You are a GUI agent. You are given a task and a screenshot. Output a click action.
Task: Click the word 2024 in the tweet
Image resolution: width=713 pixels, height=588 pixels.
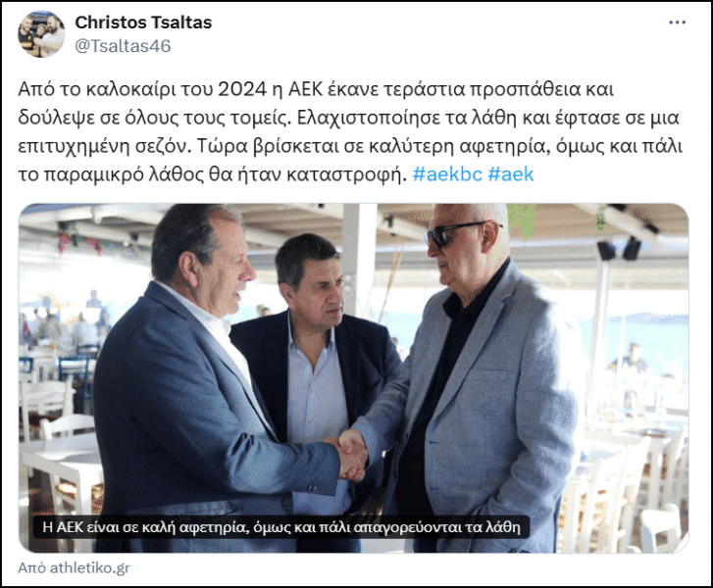click(x=242, y=89)
